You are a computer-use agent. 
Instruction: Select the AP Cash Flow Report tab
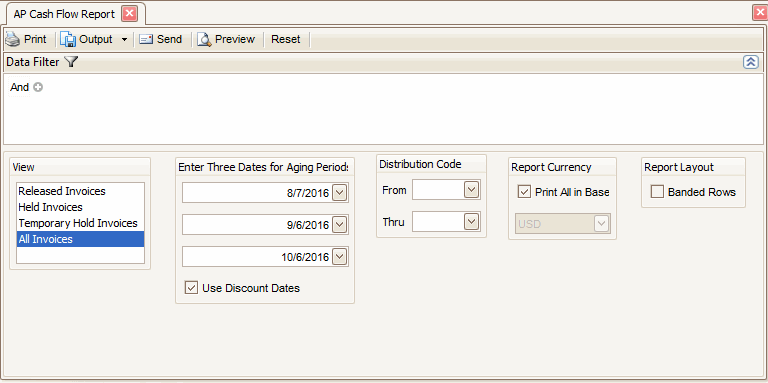[64, 14]
